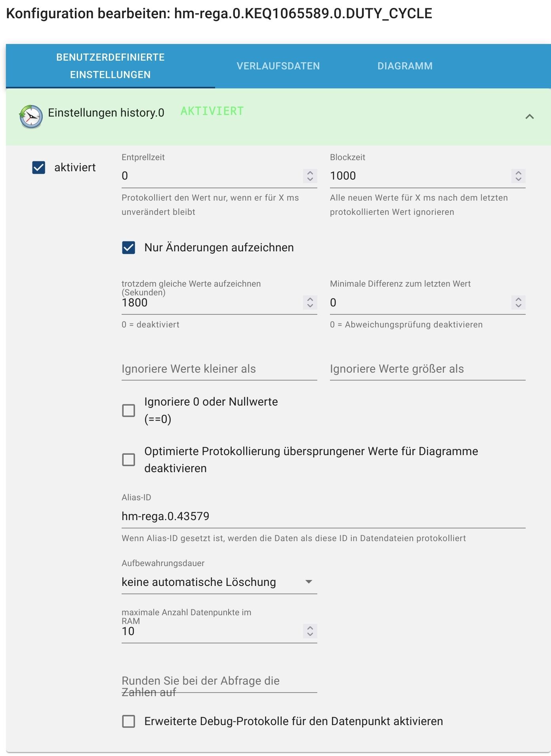Toggle 'Nur Änderungen aufzeichnen' checkbox
Viewport: 551px width, 756px height.
(129, 248)
